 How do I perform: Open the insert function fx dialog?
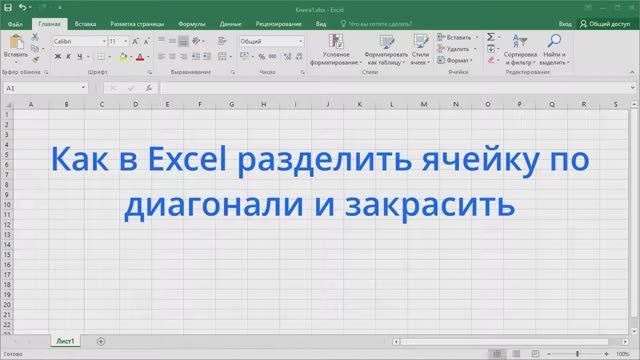(149, 88)
